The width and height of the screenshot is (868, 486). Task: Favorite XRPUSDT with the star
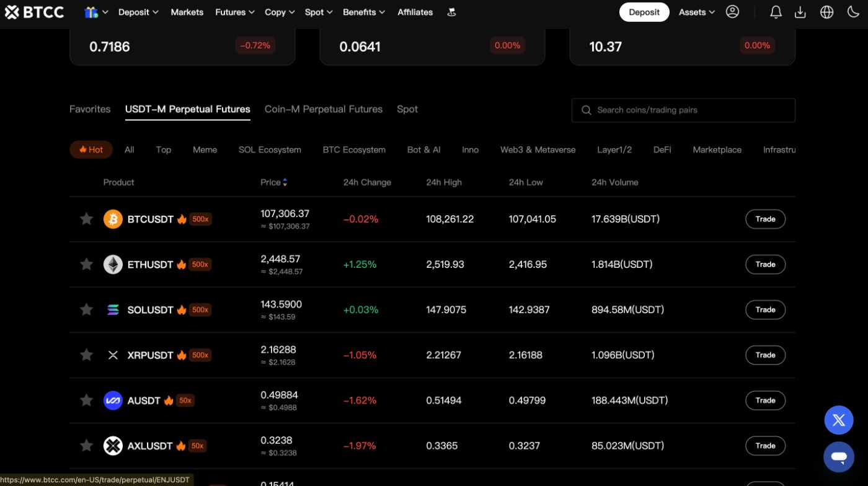pyautogui.click(x=86, y=355)
